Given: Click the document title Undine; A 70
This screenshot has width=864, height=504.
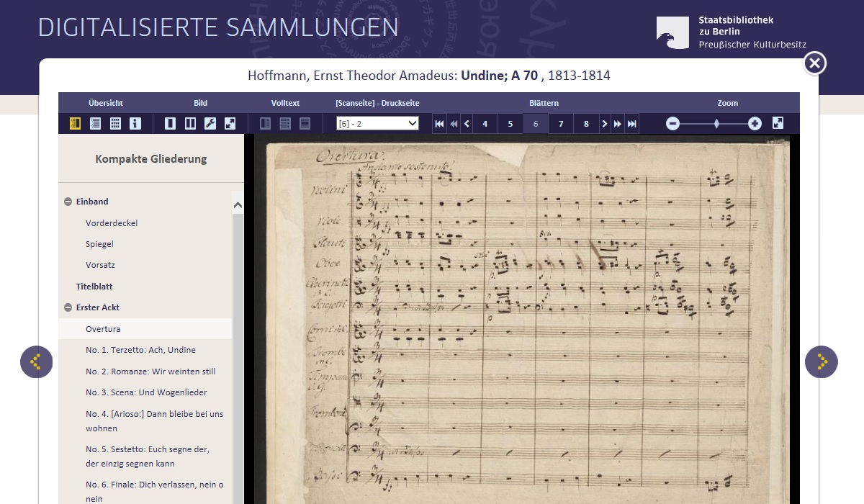Looking at the screenshot, I should coord(500,76).
